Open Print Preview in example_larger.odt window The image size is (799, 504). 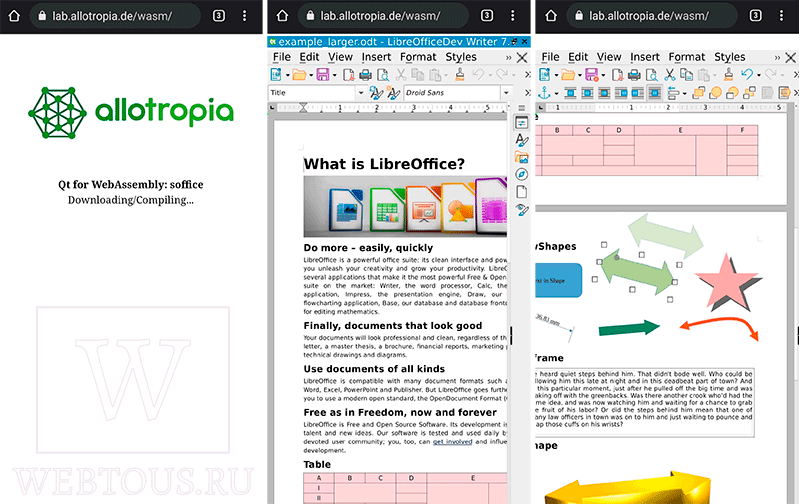click(383, 75)
